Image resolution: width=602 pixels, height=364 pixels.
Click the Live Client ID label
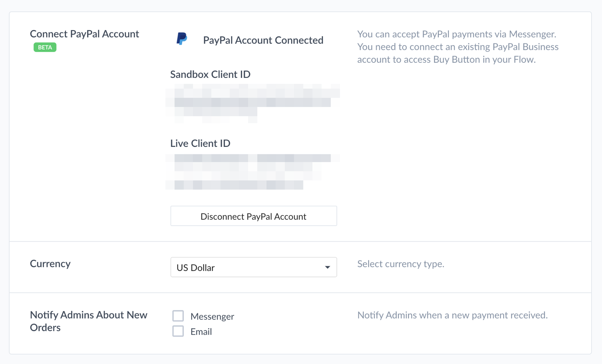(x=200, y=143)
